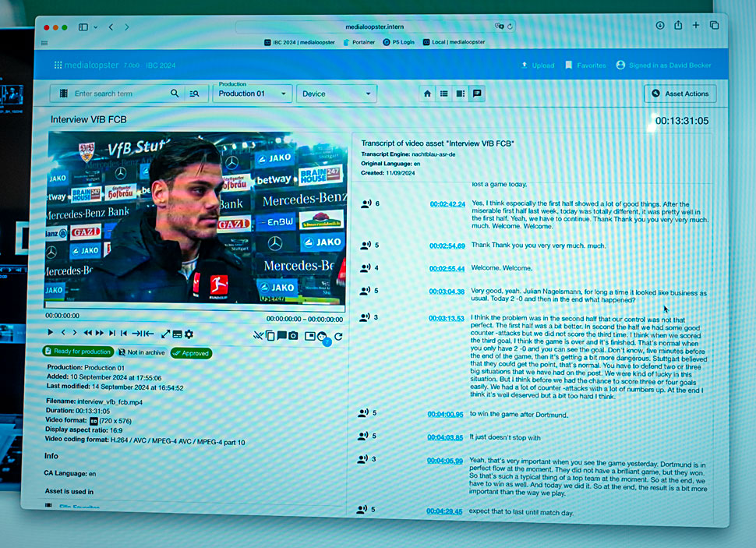Toggle the subtitles icon in player controls
756x548 pixels.
178,334
